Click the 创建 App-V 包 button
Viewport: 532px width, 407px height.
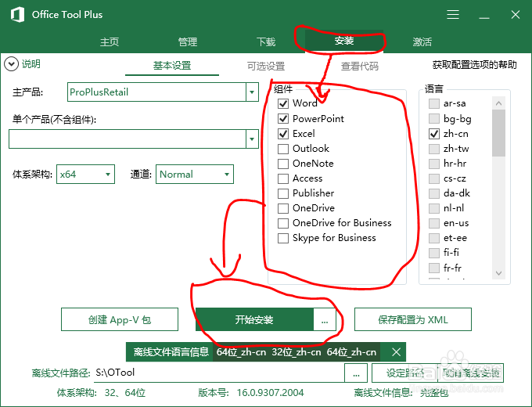[x=120, y=319]
